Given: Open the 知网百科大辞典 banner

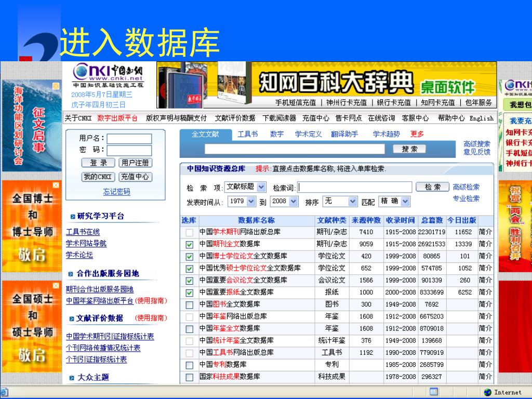Looking at the screenshot, I should 326,85.
